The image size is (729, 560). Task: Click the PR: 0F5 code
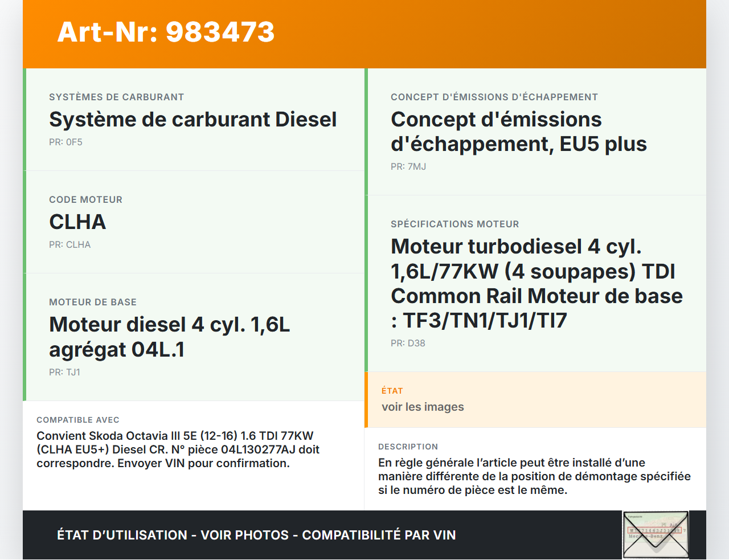(65, 142)
